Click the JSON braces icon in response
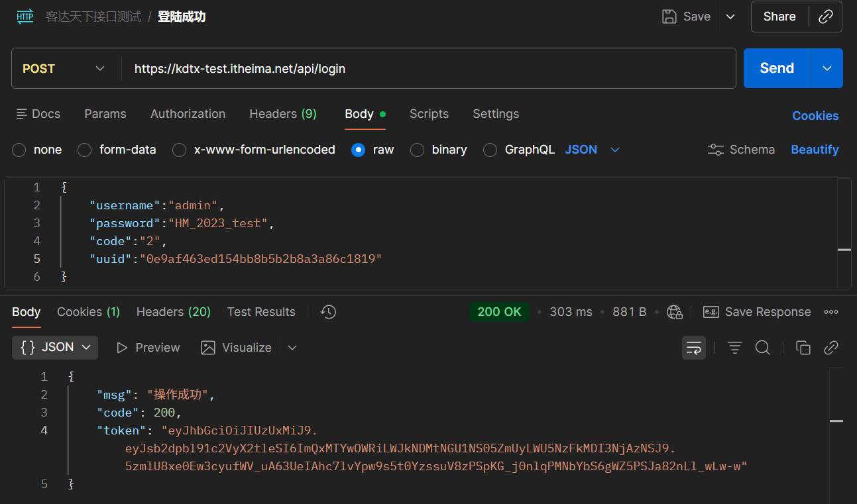 tap(28, 348)
